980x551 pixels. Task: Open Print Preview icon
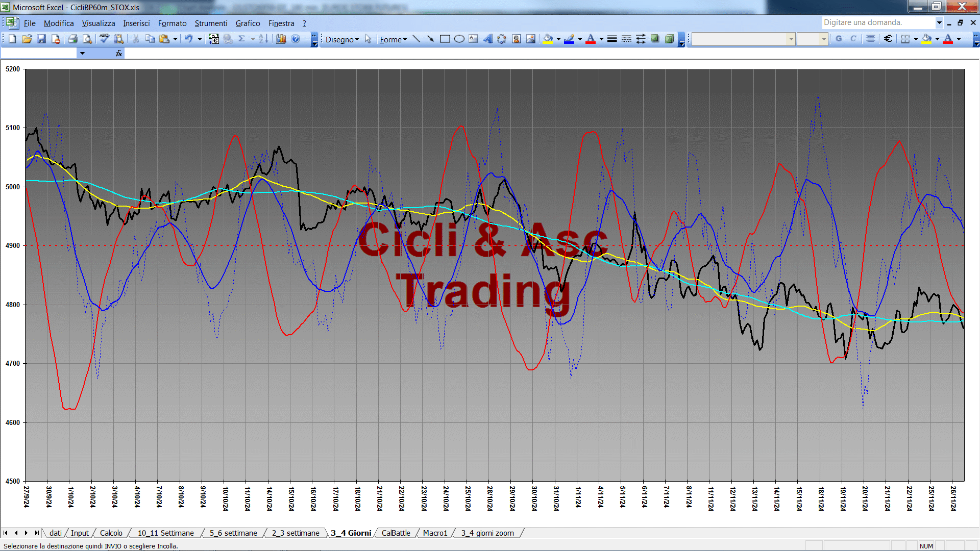[87, 39]
